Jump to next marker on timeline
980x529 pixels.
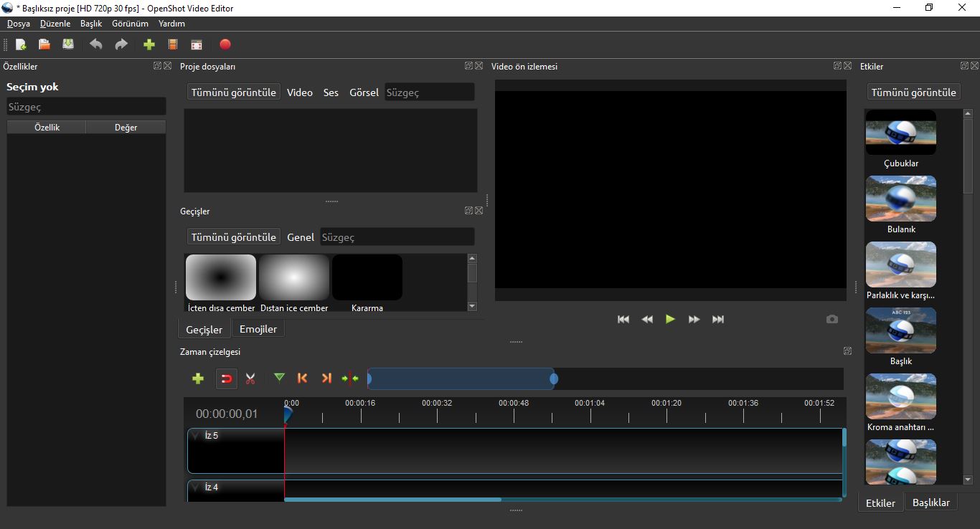tap(326, 378)
